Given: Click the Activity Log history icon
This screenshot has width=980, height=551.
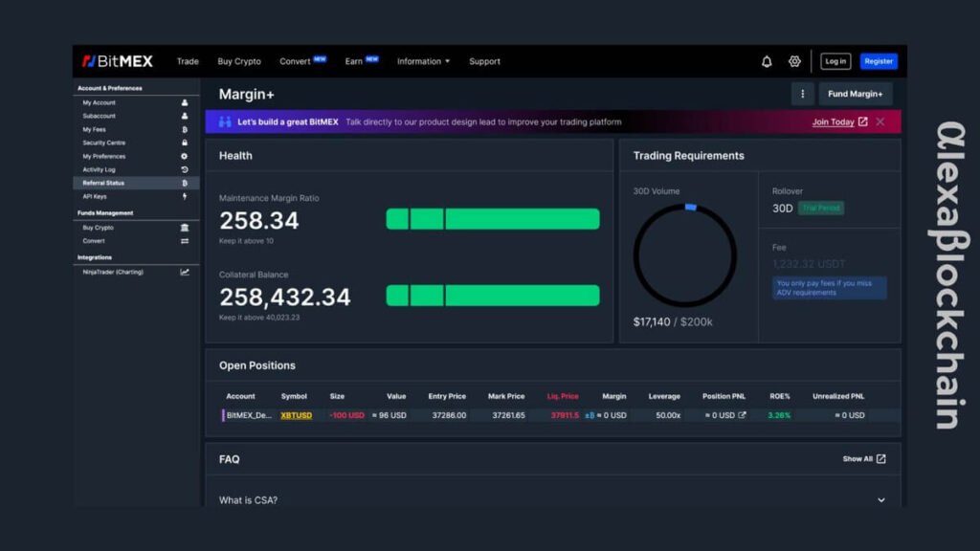Looking at the screenshot, I should pos(185,169).
